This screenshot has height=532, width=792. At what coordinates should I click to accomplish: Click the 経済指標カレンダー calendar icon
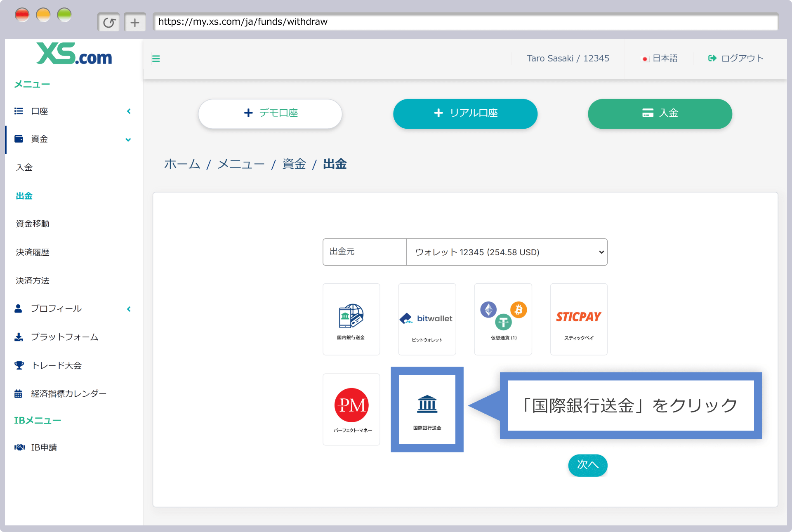18,393
